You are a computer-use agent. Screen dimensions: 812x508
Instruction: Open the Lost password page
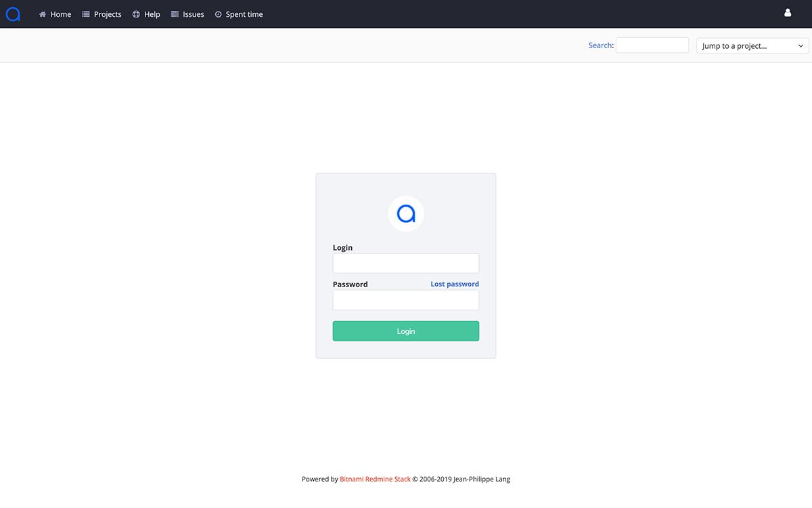click(454, 284)
